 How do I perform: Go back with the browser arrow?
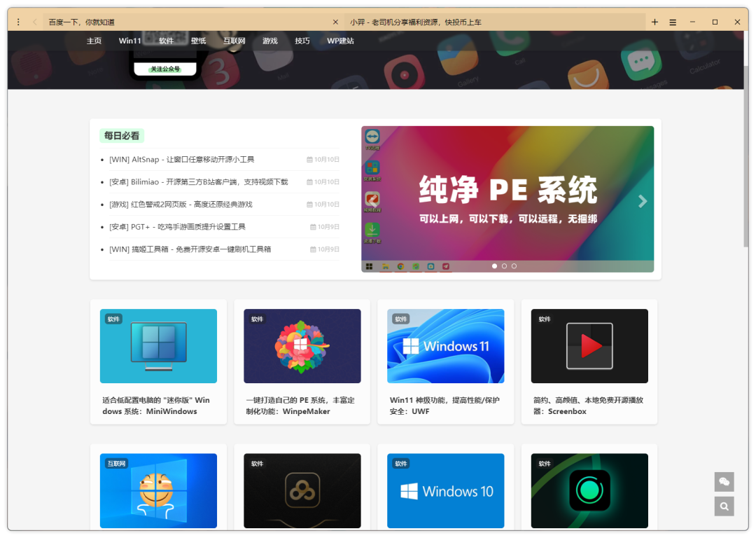point(35,22)
